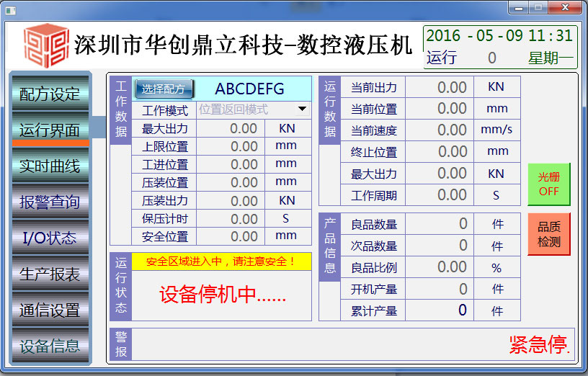This screenshot has width=588, height=376.
Task: Select the 位置返回模式 combo box
Action: pos(254,109)
